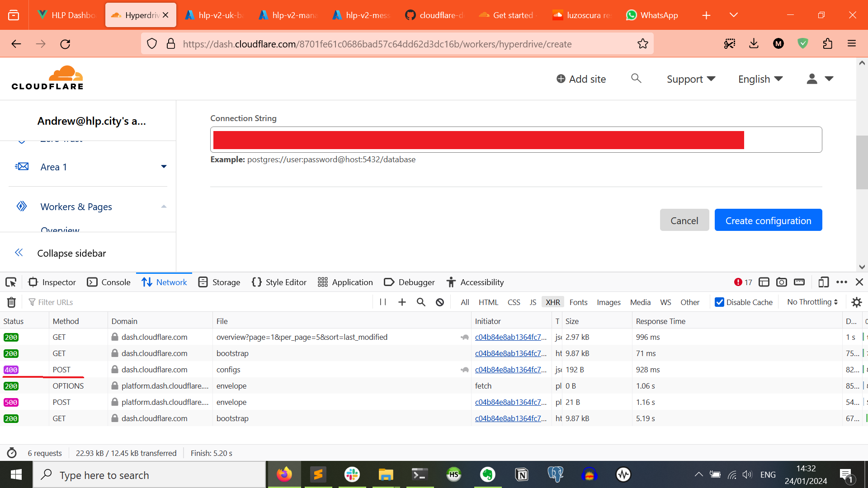Click the Create configuration button
This screenshot has width=868, height=488.
click(768, 220)
